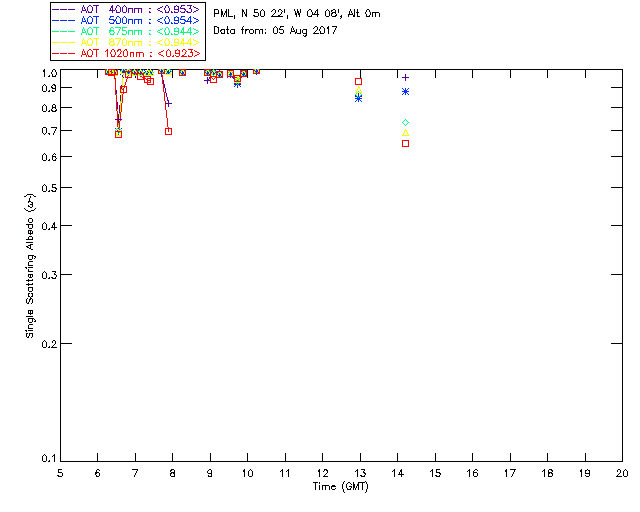Click the y-axis tick label 0.3

(x=49, y=275)
